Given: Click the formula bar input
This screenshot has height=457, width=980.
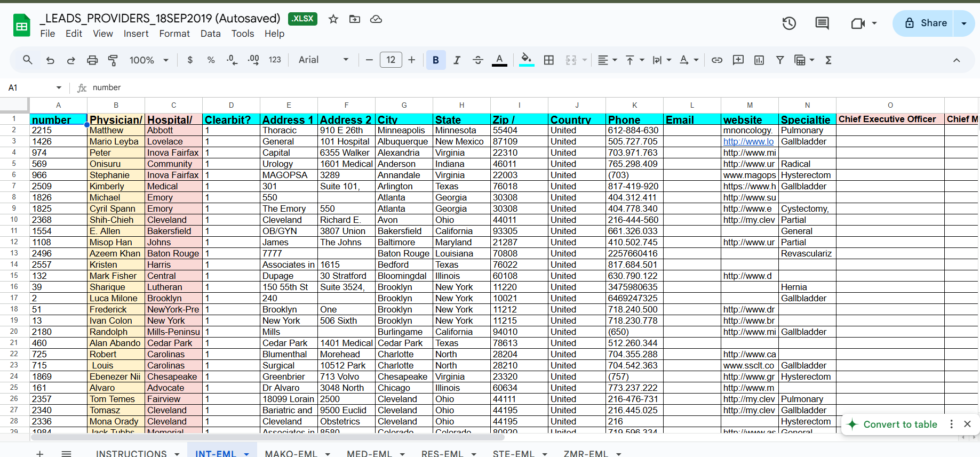Looking at the screenshot, I should (533, 87).
